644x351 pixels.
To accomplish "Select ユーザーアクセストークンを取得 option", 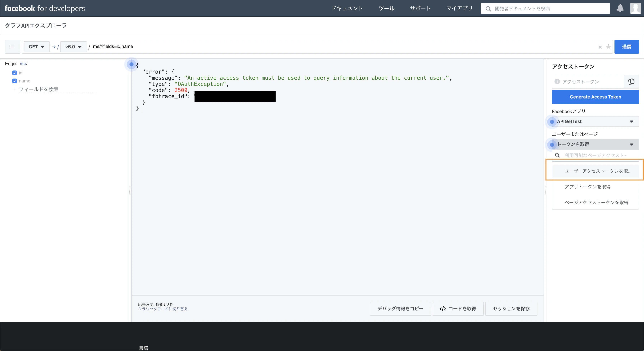I will click(595, 171).
